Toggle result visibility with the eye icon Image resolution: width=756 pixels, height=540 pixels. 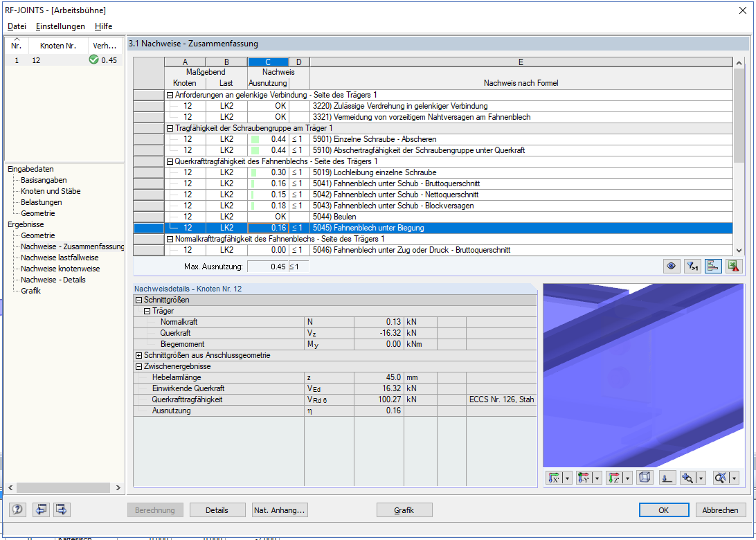pos(671,266)
